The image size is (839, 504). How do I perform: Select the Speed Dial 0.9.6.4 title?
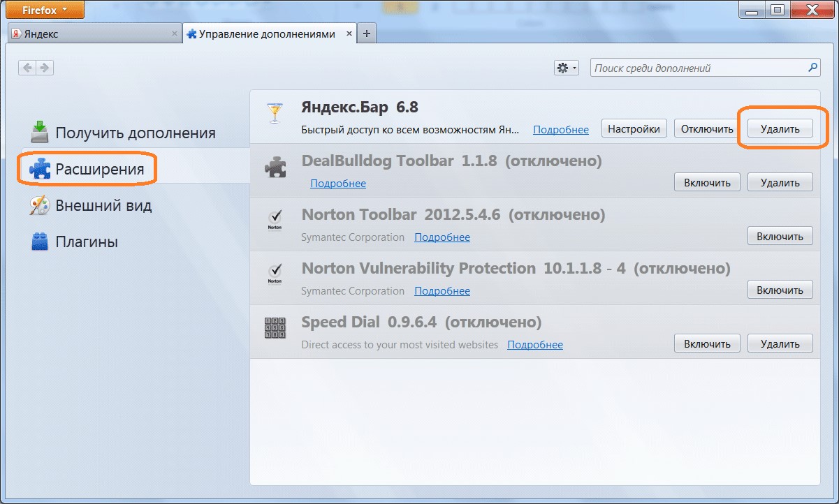[x=370, y=322]
